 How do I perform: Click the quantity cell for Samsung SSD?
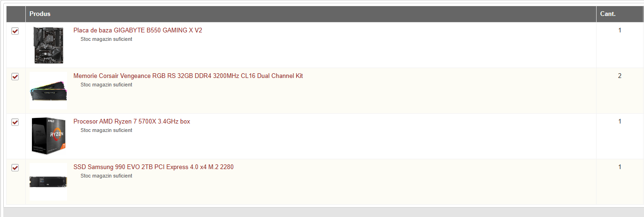pos(620,167)
